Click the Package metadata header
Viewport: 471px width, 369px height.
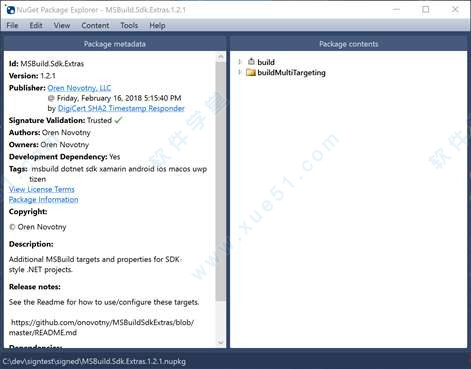(x=115, y=44)
